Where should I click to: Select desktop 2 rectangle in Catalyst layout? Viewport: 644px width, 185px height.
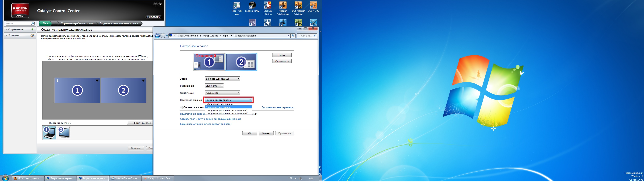click(x=123, y=90)
